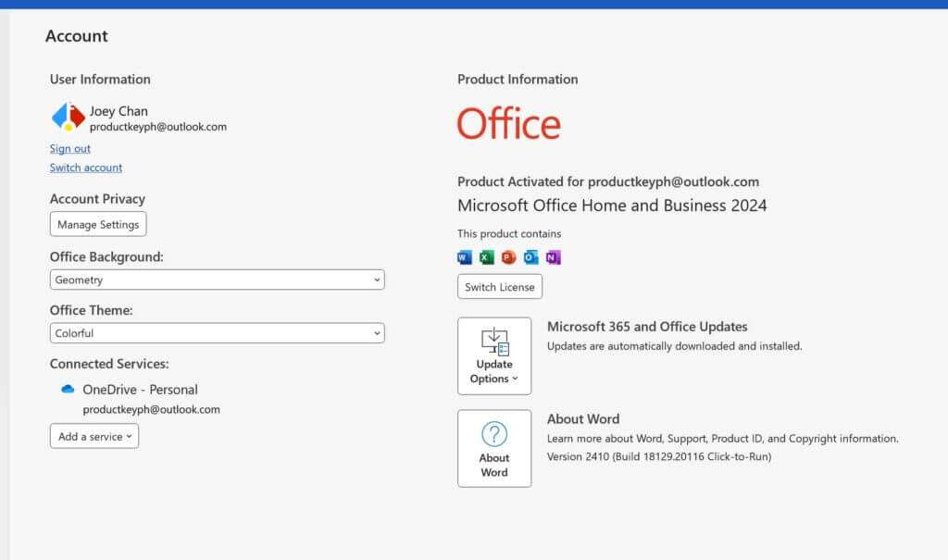The height and width of the screenshot is (560, 948).
Task: Click the Account page heading
Action: pos(77,36)
